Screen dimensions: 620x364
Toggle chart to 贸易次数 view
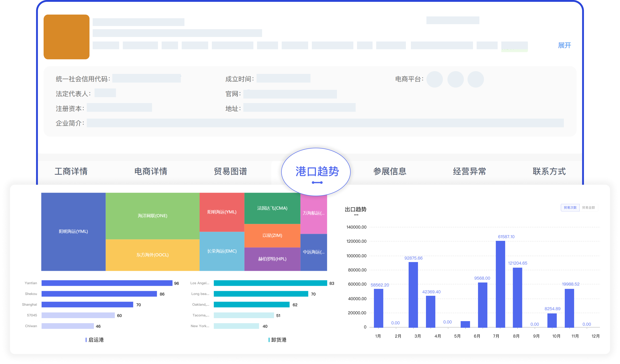pos(570,208)
